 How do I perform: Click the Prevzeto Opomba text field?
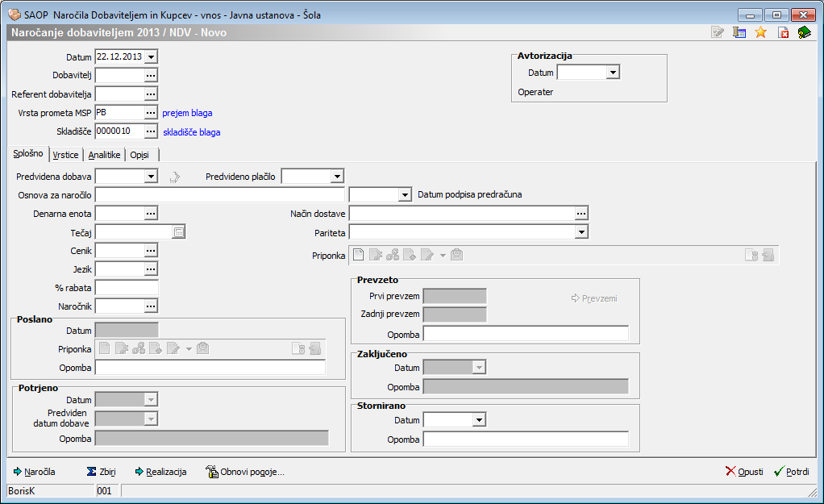click(526, 334)
